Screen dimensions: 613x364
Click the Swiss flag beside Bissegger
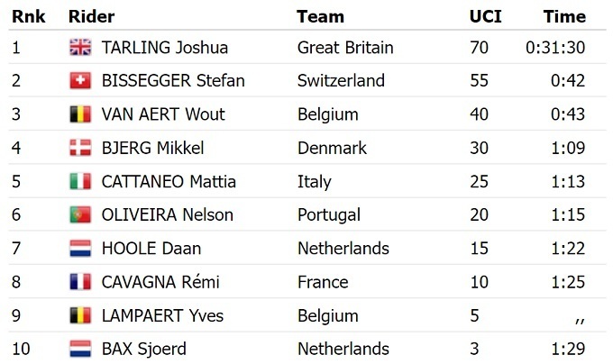(x=80, y=81)
